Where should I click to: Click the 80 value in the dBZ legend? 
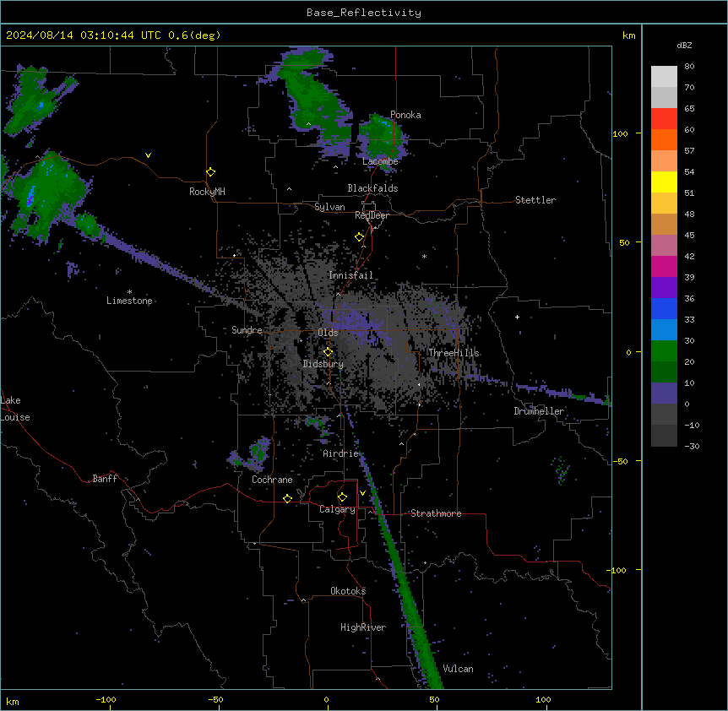click(689, 67)
